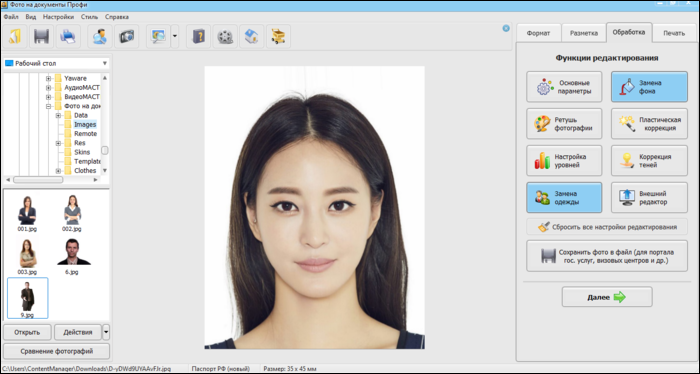Click the help book toolbar icon
The image size is (700, 374).
point(198,37)
